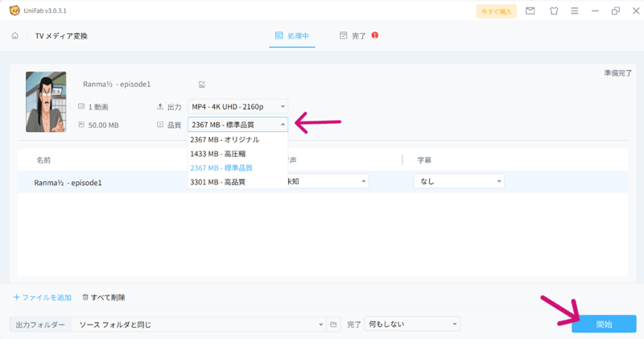Collapse the 品質 quality dropdown
The width and height of the screenshot is (644, 339).
tap(237, 125)
